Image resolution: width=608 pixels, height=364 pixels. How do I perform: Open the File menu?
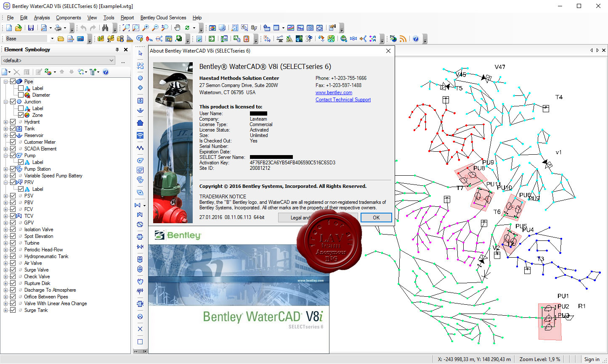tap(11, 18)
